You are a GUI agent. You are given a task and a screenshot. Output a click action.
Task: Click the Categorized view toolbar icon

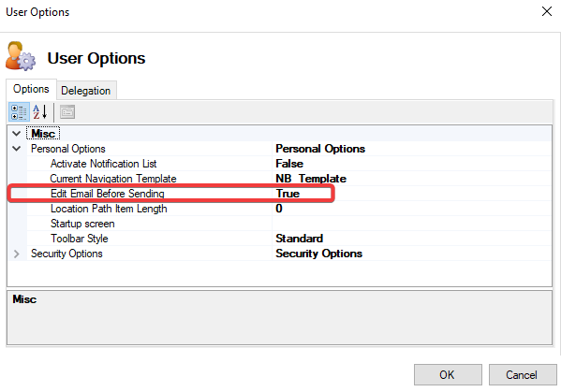tap(19, 112)
